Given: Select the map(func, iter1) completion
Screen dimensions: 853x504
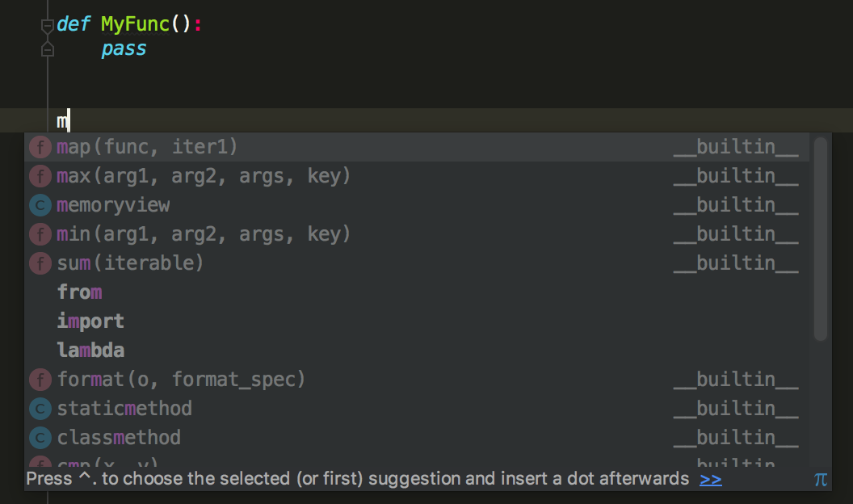Looking at the screenshot, I should [147, 147].
